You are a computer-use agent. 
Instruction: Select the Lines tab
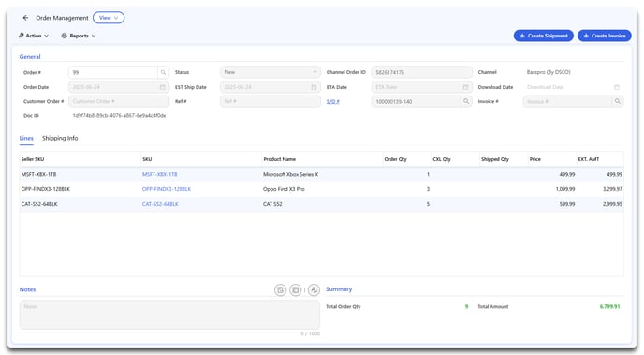pyautogui.click(x=26, y=138)
